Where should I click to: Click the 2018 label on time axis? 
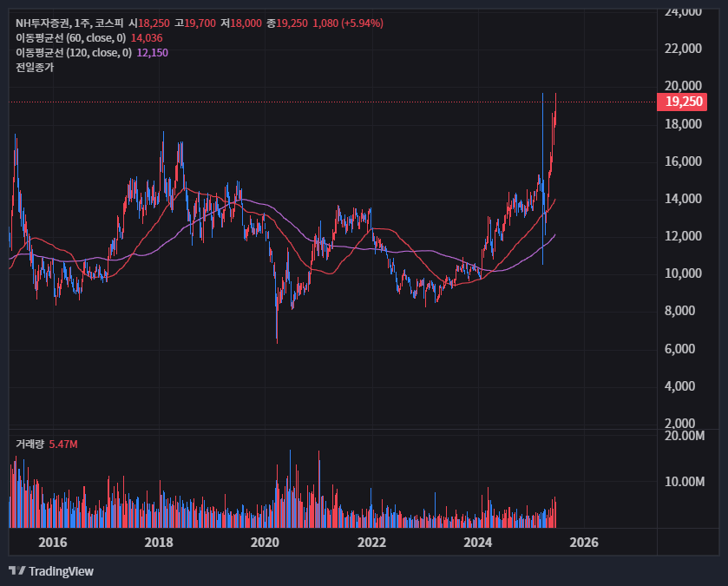[x=159, y=543]
